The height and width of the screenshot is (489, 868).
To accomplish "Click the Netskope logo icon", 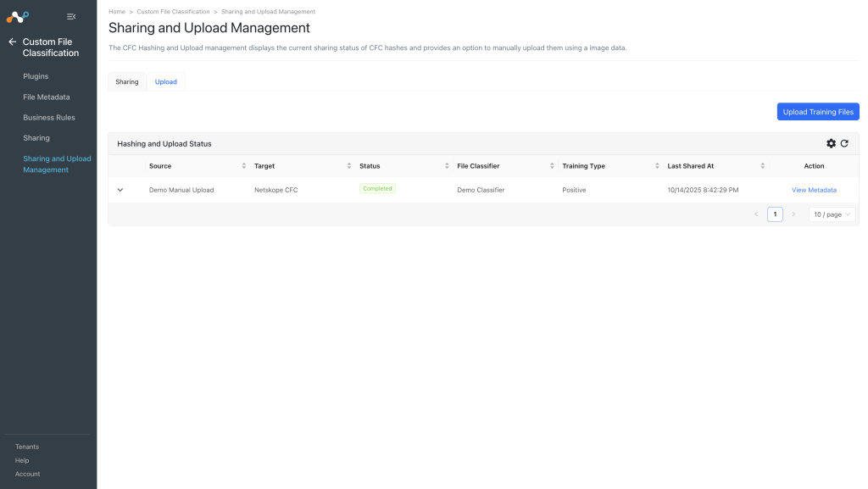I will (x=17, y=17).
